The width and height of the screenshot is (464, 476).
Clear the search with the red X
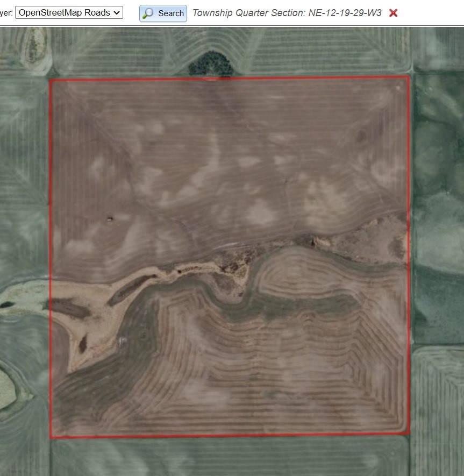pos(393,13)
